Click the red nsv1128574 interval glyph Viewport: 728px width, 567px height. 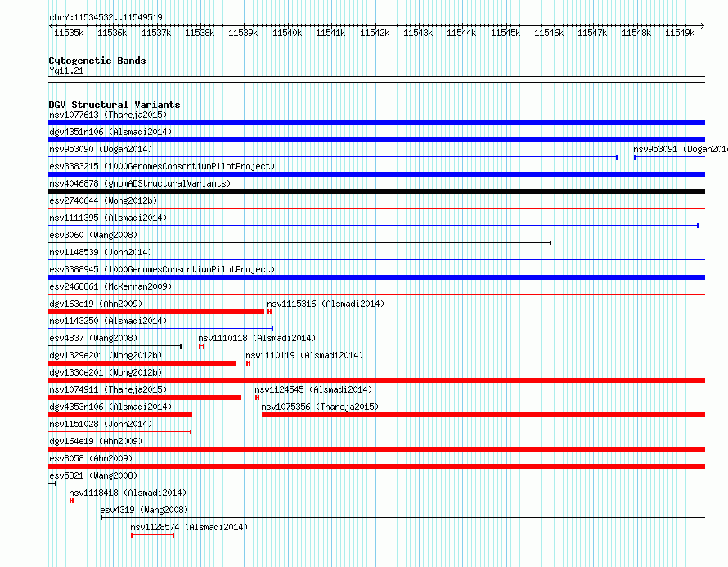[153, 535]
